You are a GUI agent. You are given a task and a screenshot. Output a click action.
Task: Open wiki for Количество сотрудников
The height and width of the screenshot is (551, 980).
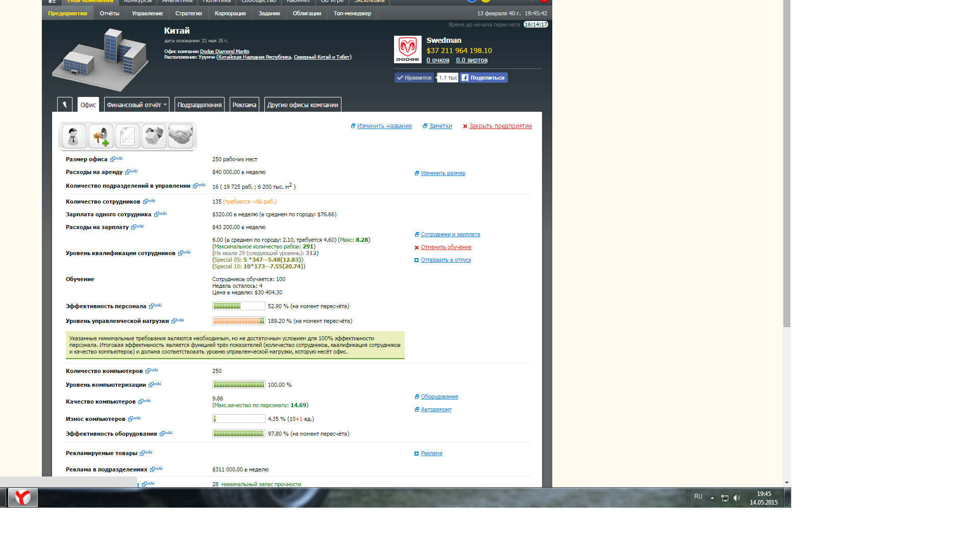click(x=149, y=201)
